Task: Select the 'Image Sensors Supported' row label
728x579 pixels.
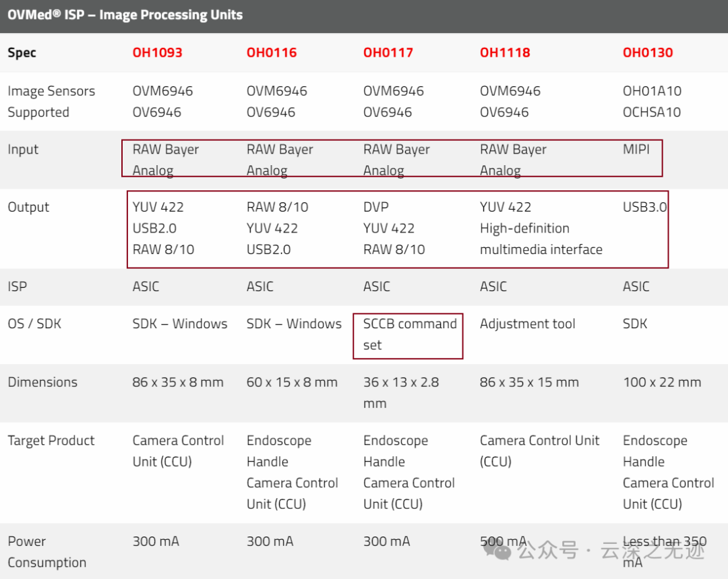Action: [51, 102]
